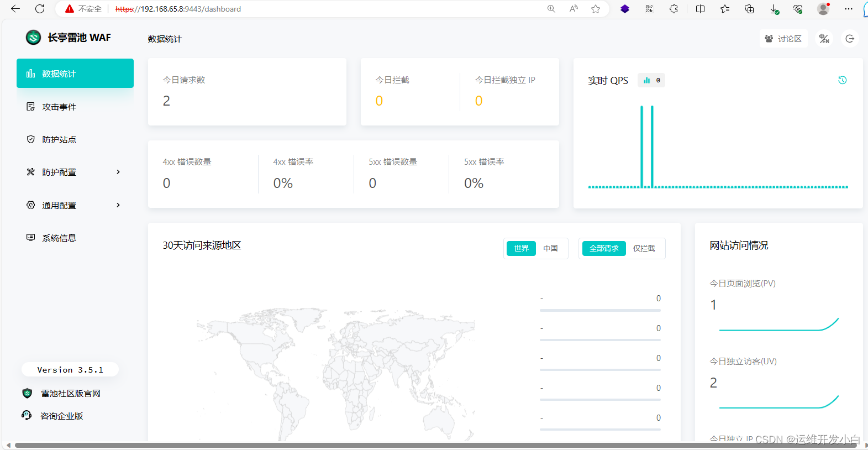Open the browser profile avatar

click(823, 9)
